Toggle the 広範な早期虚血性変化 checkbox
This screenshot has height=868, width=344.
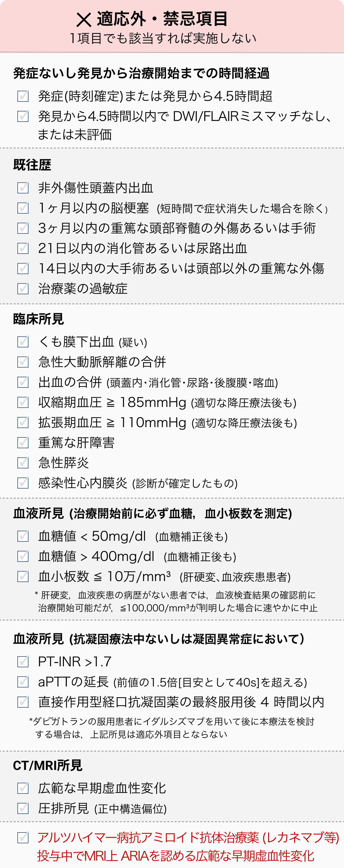(23, 788)
